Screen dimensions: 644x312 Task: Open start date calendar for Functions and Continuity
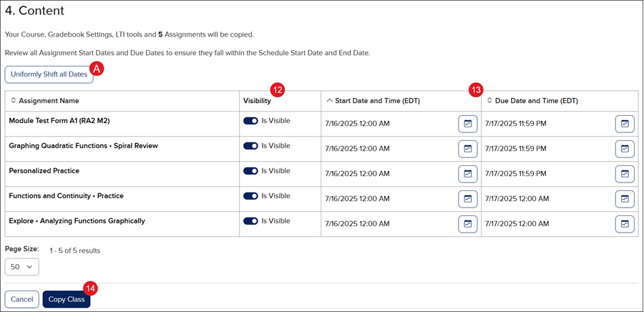click(468, 199)
